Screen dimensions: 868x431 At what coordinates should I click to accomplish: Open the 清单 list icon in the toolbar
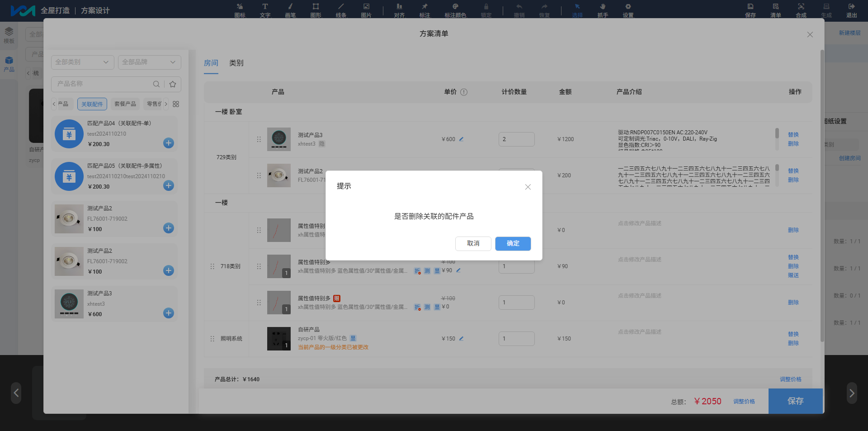776,10
